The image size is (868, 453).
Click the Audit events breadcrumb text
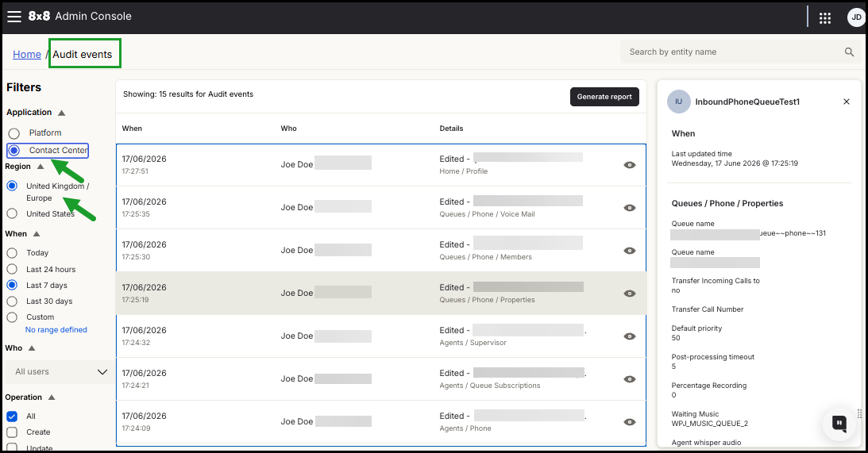(83, 55)
